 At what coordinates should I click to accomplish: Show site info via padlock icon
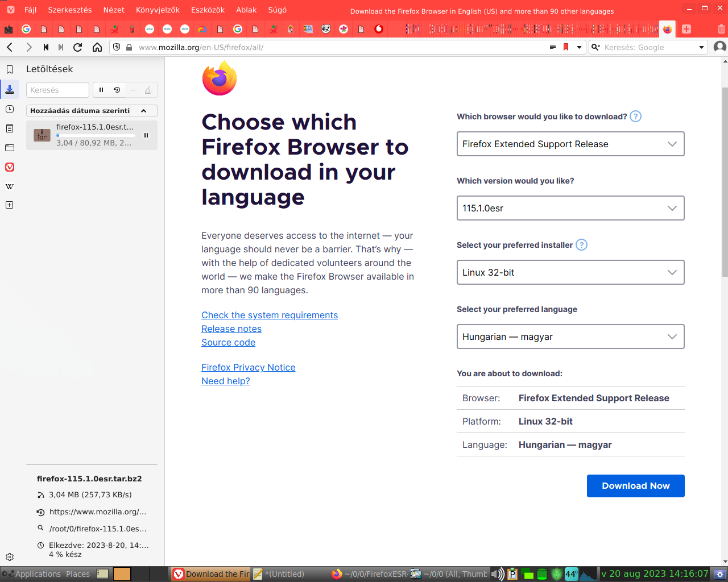pyautogui.click(x=129, y=47)
